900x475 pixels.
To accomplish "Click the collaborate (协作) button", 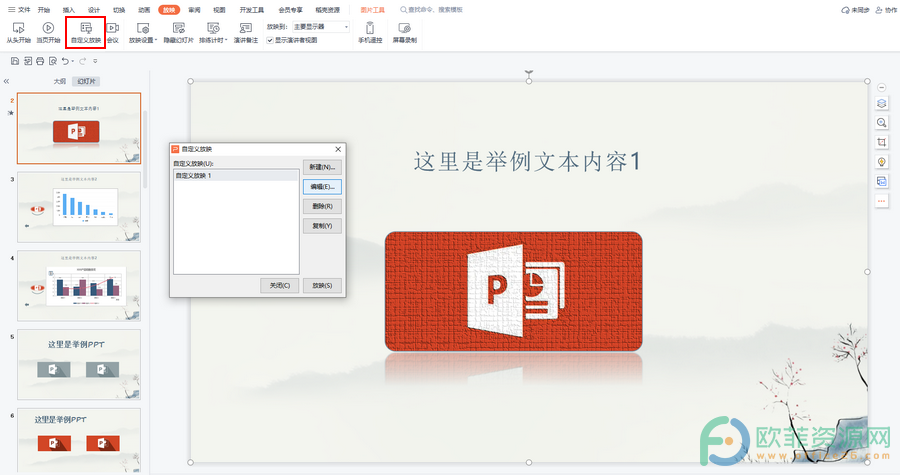I will click(886, 10).
